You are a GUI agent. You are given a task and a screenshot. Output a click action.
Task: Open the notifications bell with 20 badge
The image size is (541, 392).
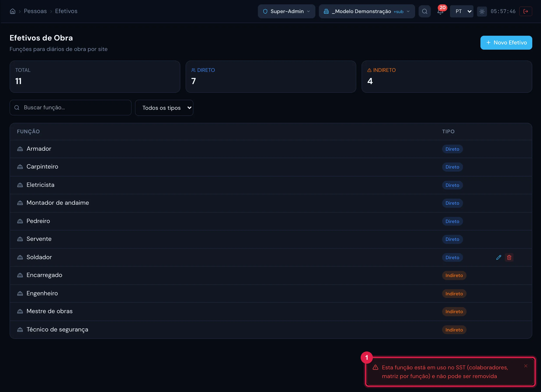440,11
